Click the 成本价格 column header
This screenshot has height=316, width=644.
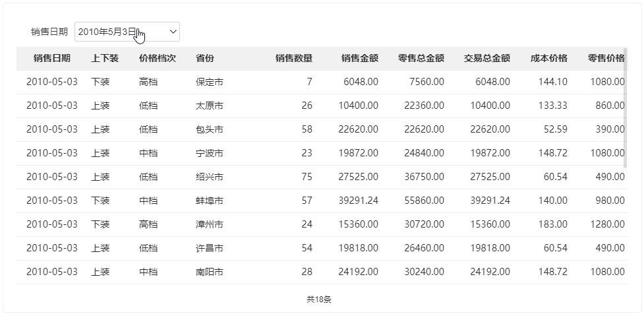coord(549,58)
